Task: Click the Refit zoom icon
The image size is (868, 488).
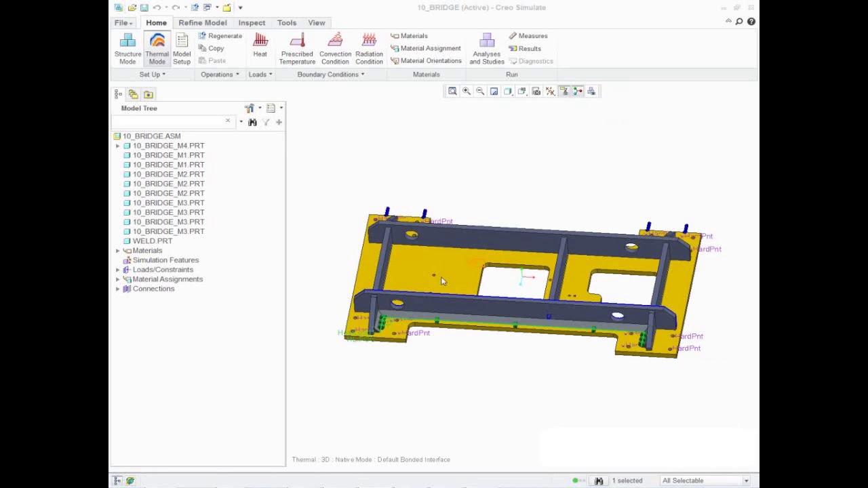Action: click(x=452, y=91)
